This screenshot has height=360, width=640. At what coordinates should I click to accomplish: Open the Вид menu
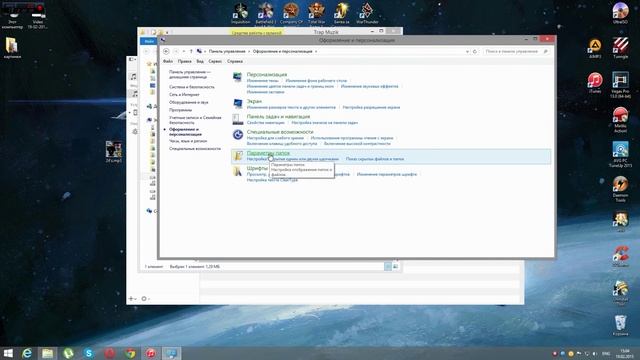(200, 61)
